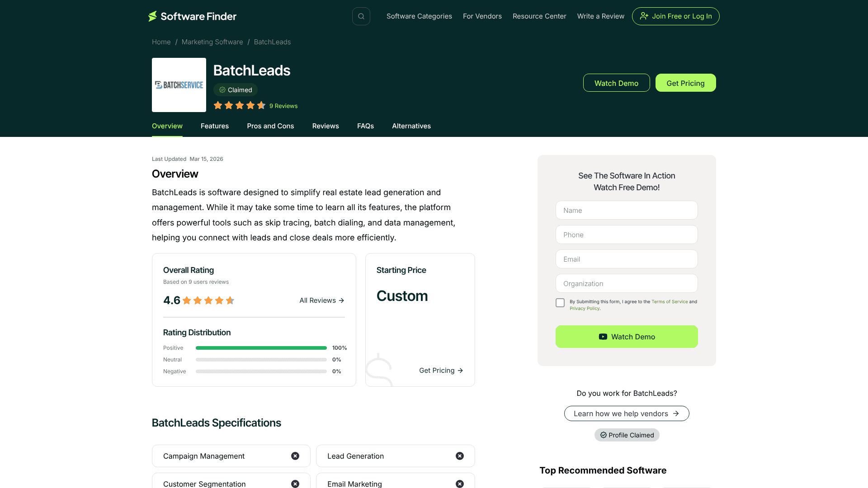Switch to the Features tab

click(x=215, y=126)
